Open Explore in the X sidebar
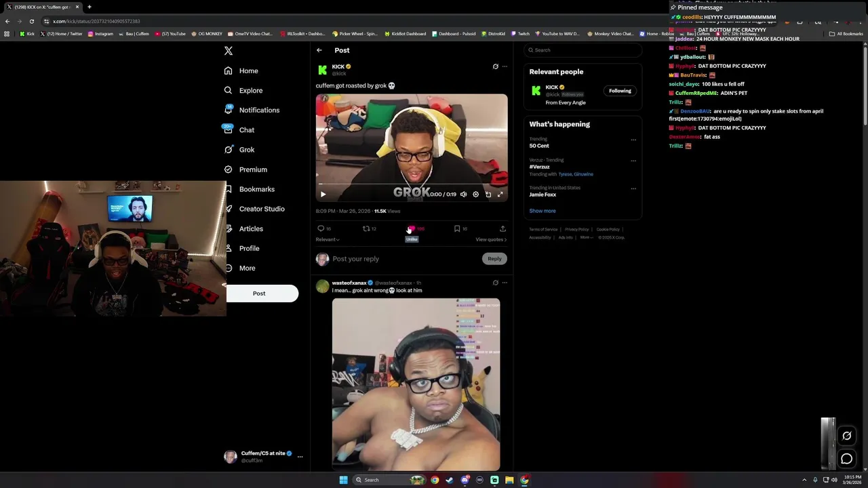The width and height of the screenshot is (868, 488). point(243,90)
